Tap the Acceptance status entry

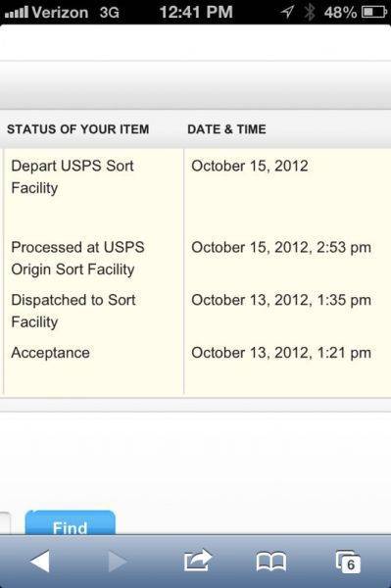(50, 353)
